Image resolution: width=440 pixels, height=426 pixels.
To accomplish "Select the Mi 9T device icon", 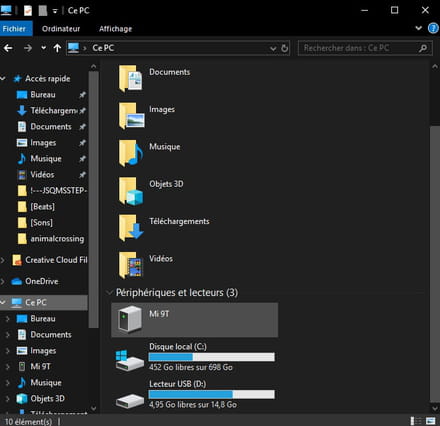I will coord(130,319).
